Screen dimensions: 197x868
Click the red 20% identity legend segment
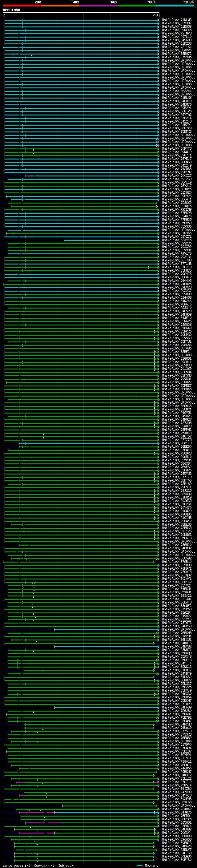[22, 6]
